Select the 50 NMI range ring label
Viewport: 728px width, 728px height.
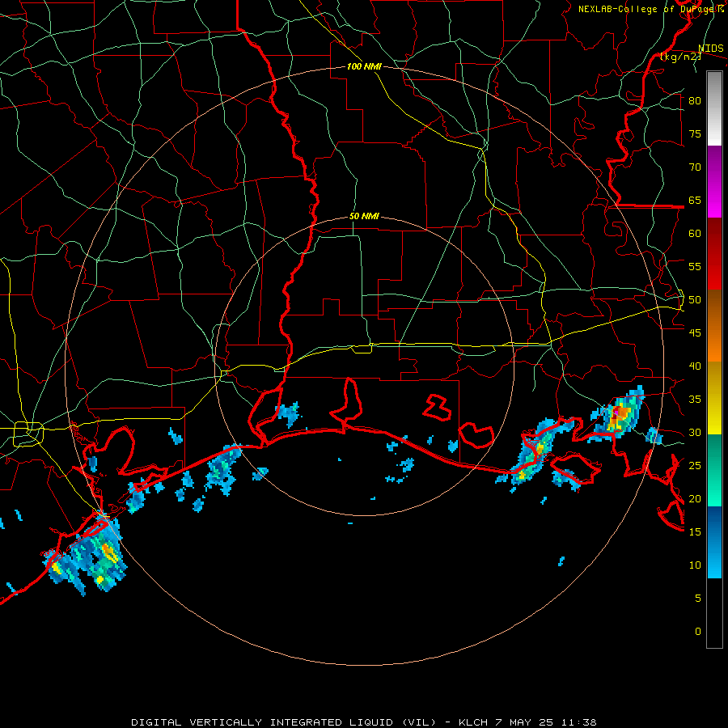(364, 216)
